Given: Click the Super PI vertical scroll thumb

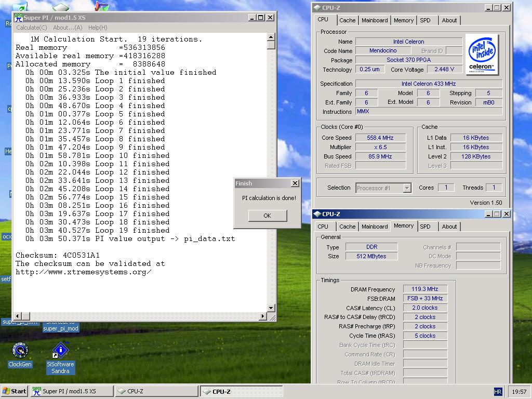Looking at the screenshot, I should pos(271,45).
